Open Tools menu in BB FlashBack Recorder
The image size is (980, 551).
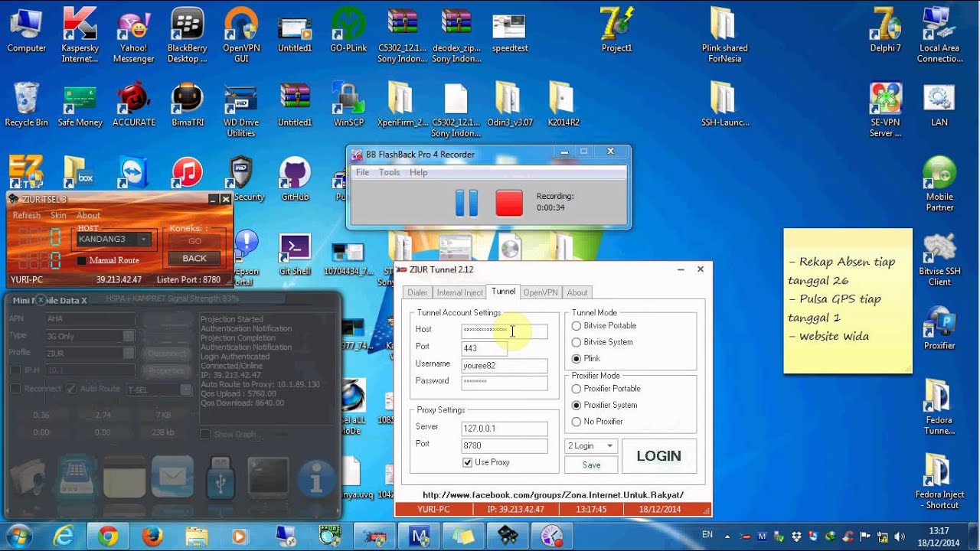click(x=389, y=172)
